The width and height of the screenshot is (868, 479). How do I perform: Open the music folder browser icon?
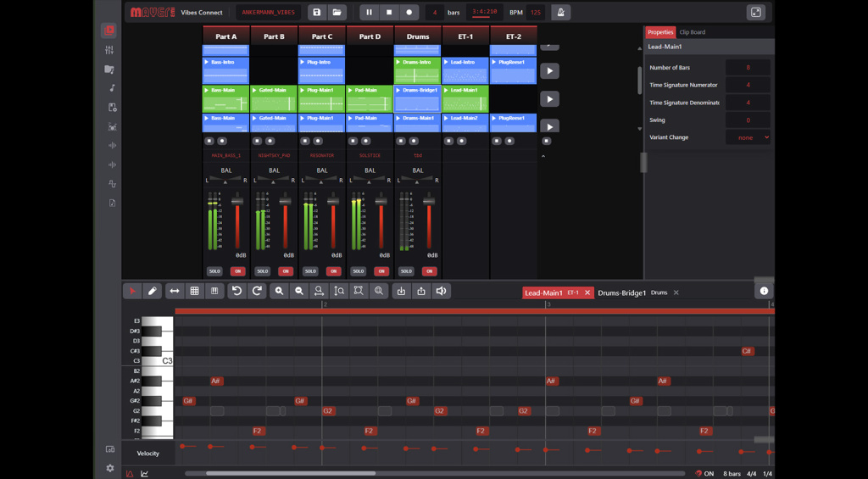pyautogui.click(x=109, y=70)
